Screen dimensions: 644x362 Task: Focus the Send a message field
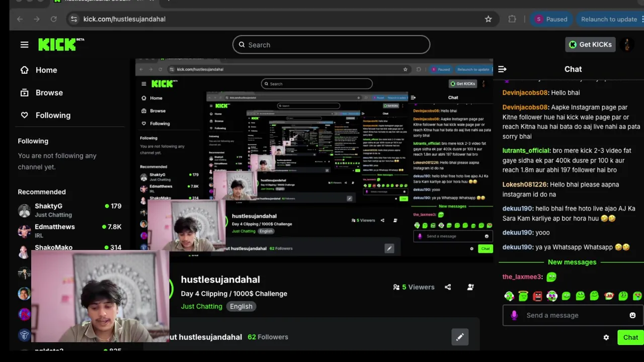pyautogui.click(x=573, y=315)
